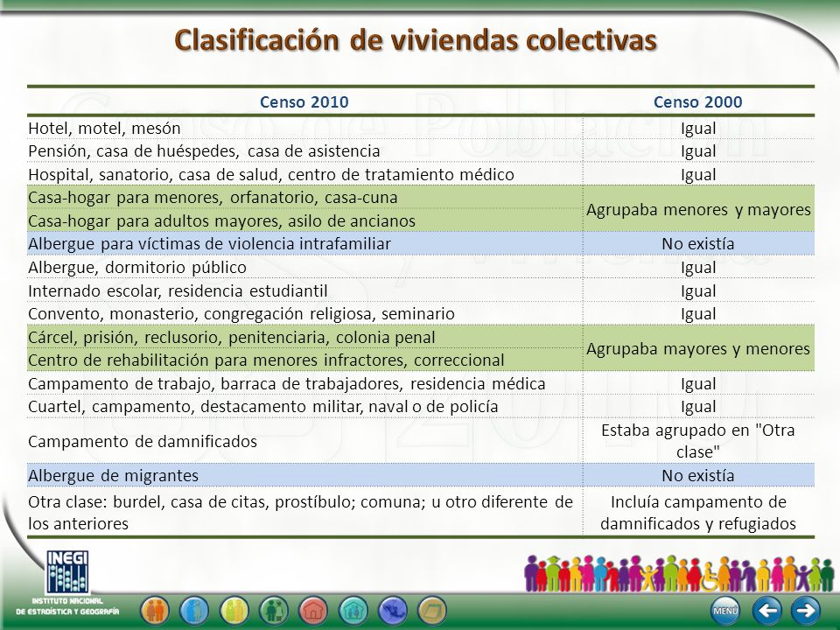Select 'Internado escolar, residencia estudiantil' row
This screenshot has height=630, width=840.
point(421,290)
